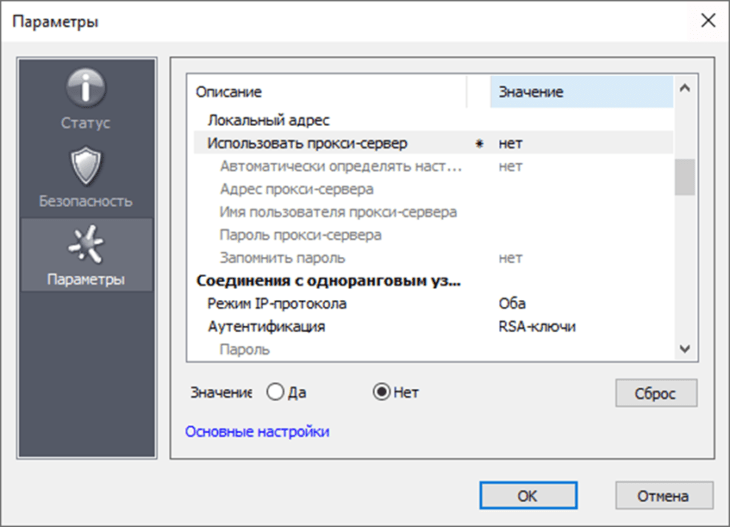Select the Локальный адрес row
The width and height of the screenshot is (730, 527).
tap(433, 120)
